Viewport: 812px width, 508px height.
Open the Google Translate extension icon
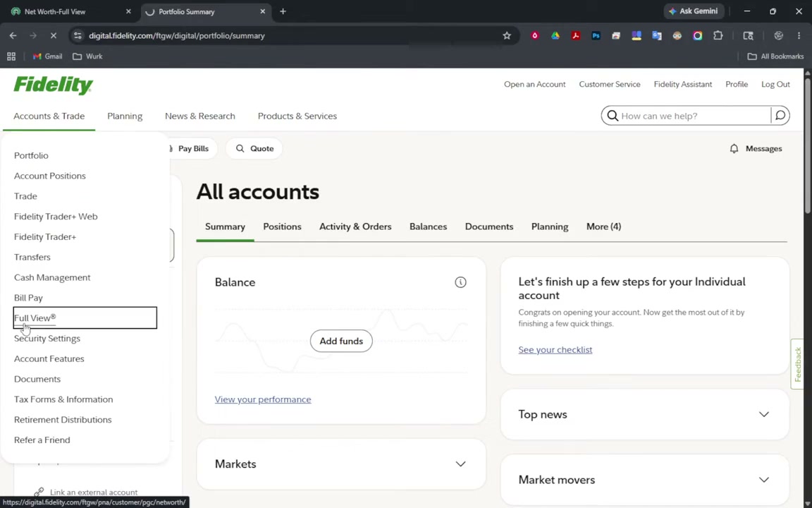pos(657,36)
